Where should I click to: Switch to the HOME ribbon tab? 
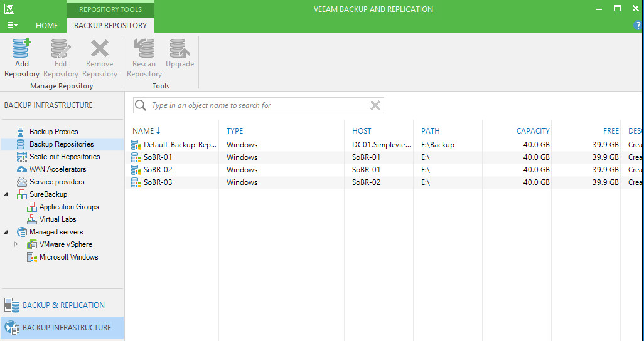[46, 26]
